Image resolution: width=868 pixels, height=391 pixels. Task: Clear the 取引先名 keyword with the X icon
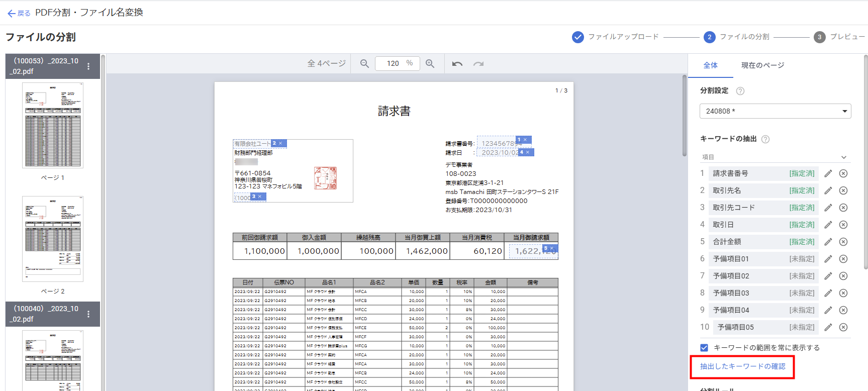point(843,190)
